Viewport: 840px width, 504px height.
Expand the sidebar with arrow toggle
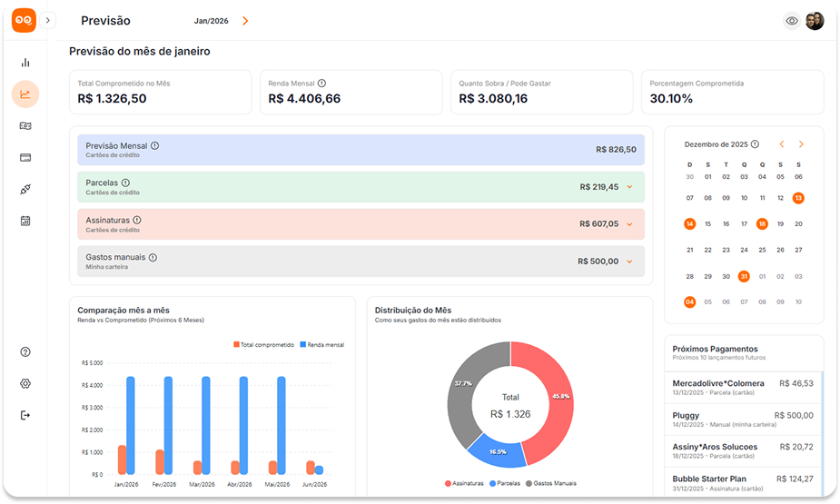(48, 20)
